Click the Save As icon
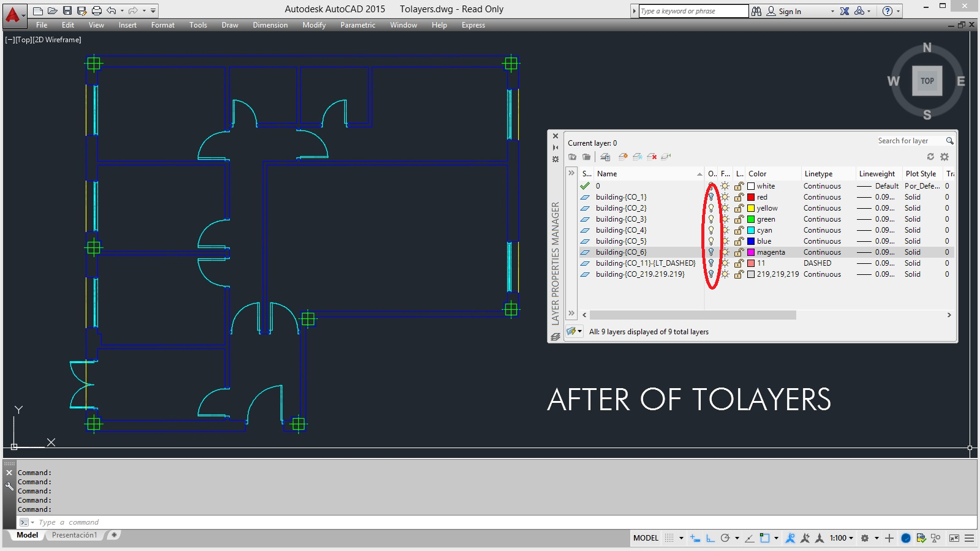980x551 pixels. point(81,10)
